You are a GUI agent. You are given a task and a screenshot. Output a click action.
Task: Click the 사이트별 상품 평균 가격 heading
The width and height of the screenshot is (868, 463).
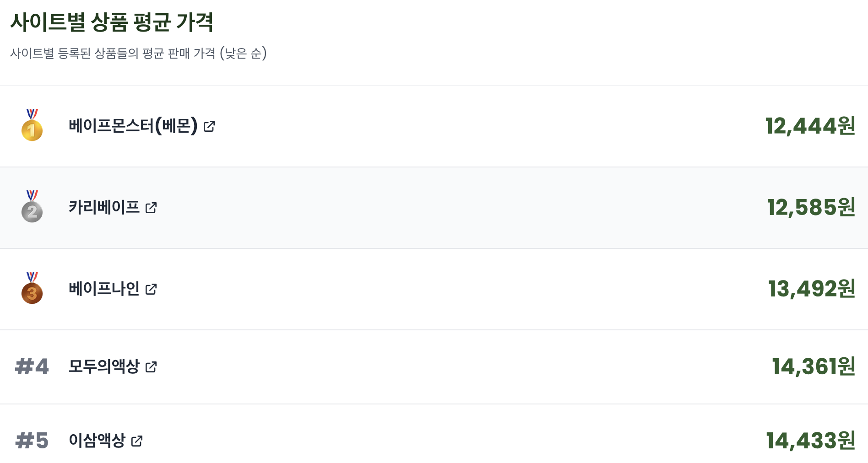[112, 22]
